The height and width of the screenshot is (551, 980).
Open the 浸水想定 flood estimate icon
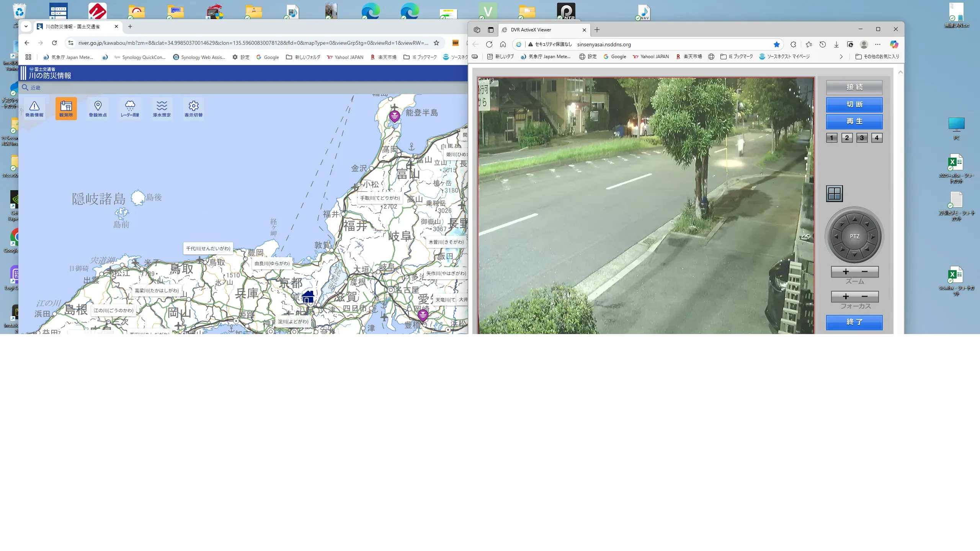(162, 109)
